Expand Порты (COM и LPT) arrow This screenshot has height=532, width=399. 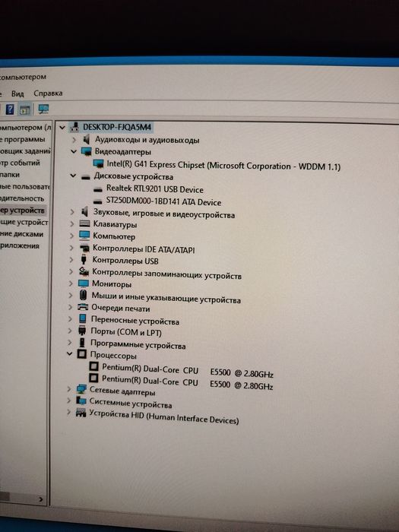pyautogui.click(x=70, y=331)
